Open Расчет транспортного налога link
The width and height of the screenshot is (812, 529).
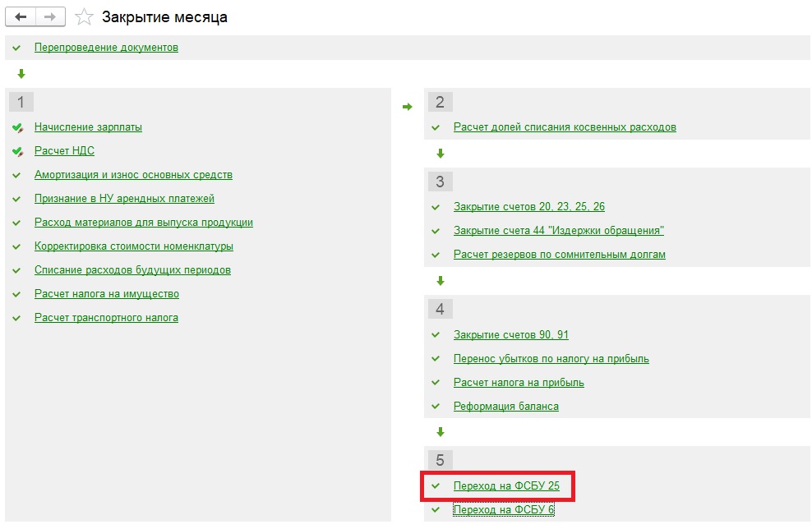[x=106, y=318]
